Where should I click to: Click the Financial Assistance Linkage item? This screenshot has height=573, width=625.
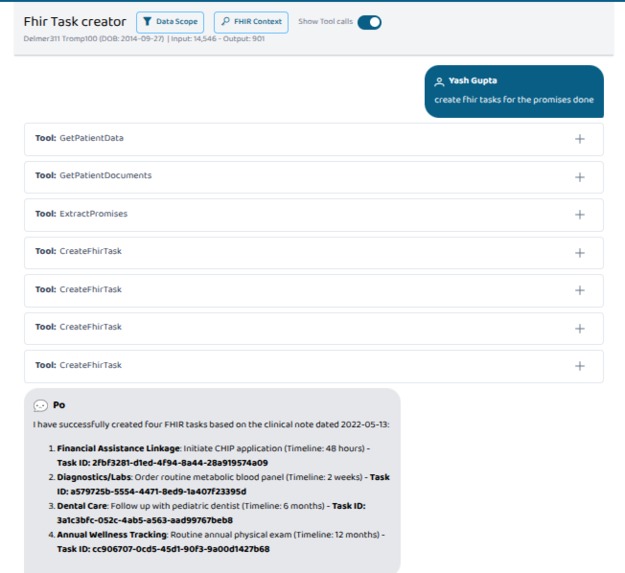(118, 448)
